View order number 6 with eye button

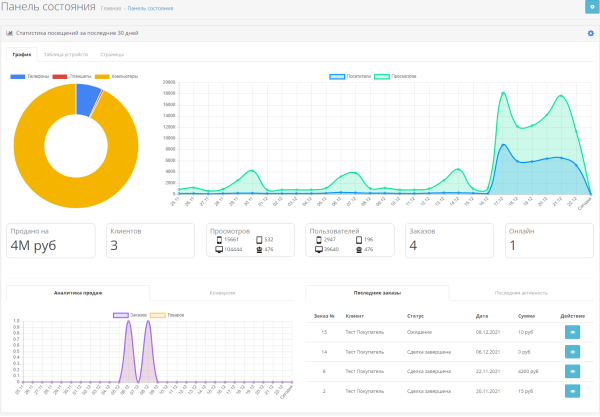pos(572,371)
